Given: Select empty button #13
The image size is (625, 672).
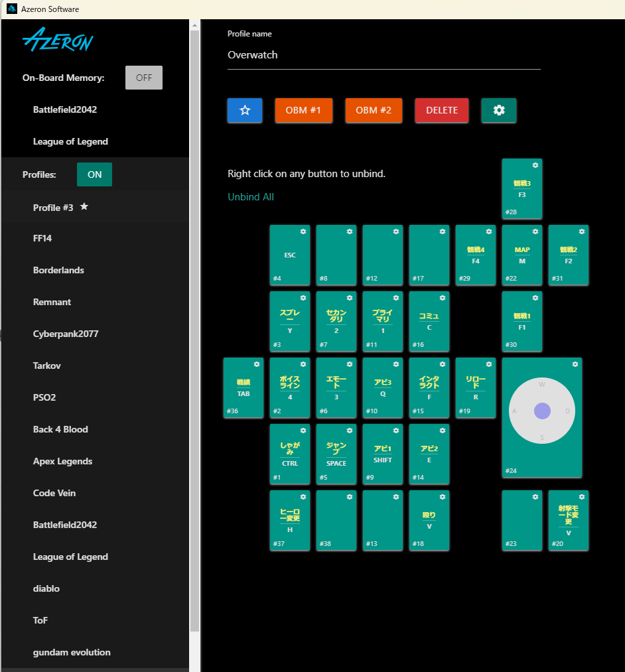Looking at the screenshot, I should pyautogui.click(x=382, y=520).
